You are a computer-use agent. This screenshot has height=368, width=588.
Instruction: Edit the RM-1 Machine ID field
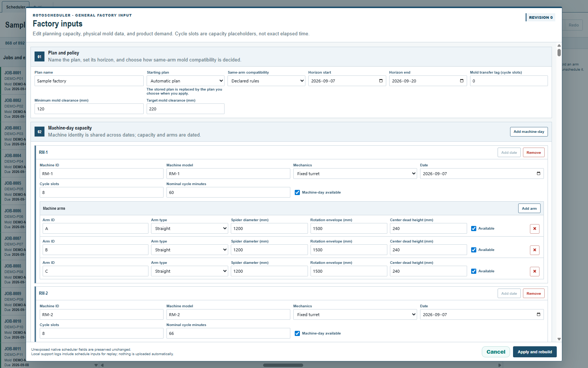point(101,174)
